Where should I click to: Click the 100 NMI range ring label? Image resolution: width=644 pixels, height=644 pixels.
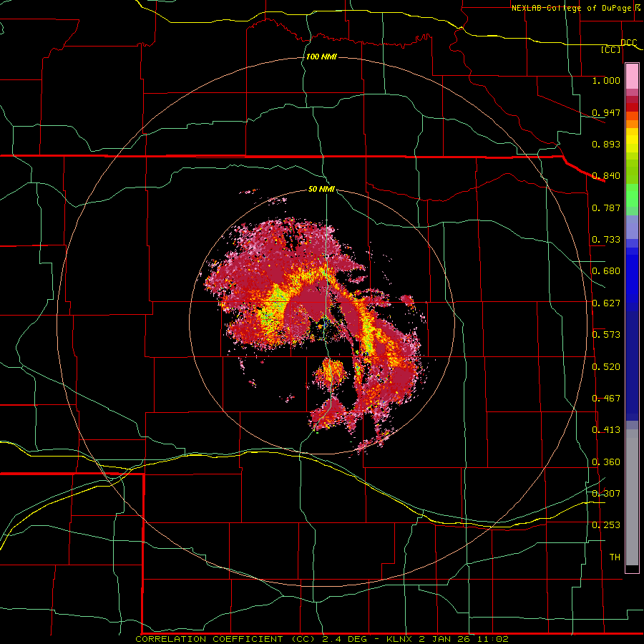(x=321, y=57)
